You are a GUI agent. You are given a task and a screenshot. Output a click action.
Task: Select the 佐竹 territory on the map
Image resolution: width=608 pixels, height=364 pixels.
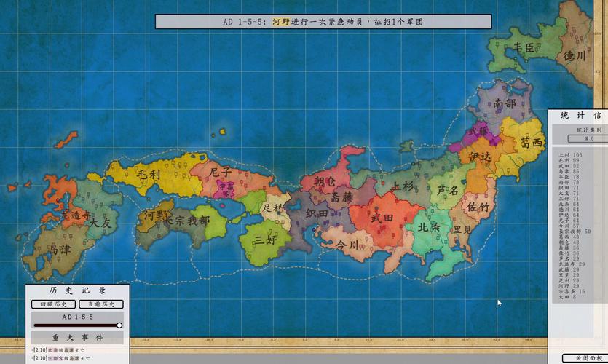pyautogui.click(x=478, y=207)
